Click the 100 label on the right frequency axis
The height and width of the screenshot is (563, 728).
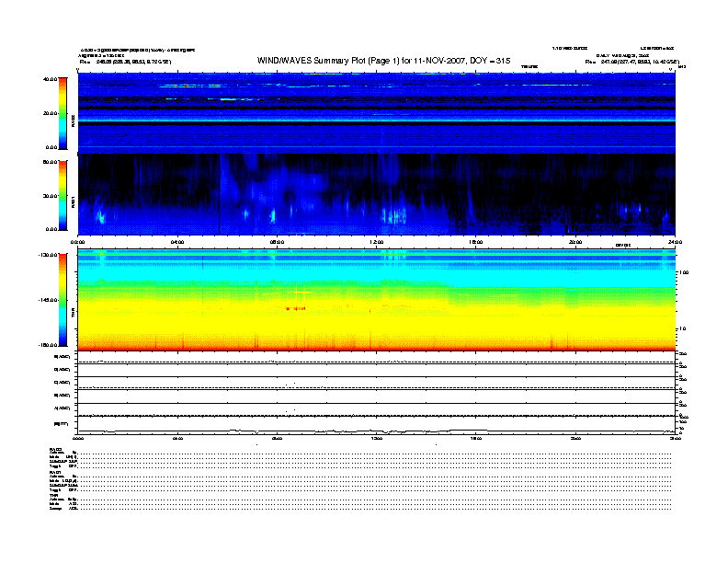(x=684, y=272)
